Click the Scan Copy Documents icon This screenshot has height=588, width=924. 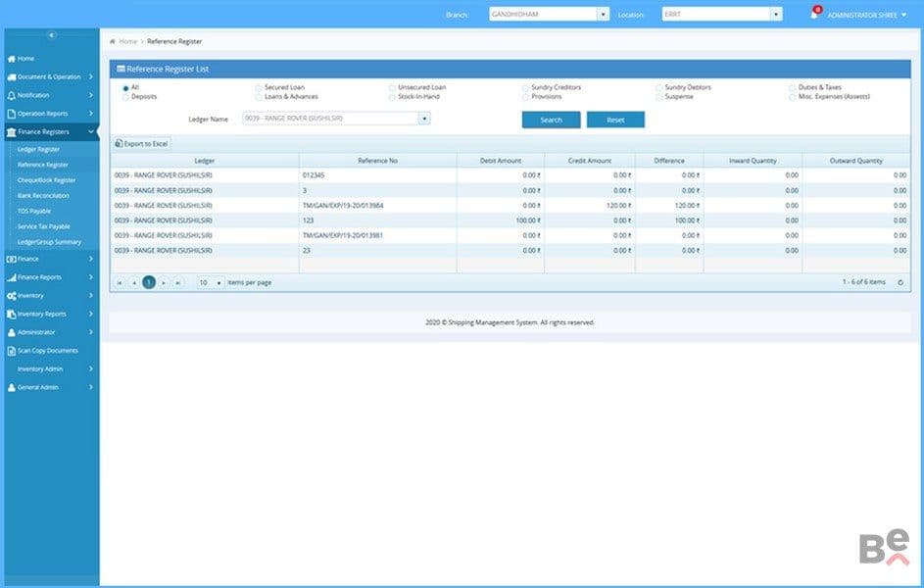pos(11,351)
